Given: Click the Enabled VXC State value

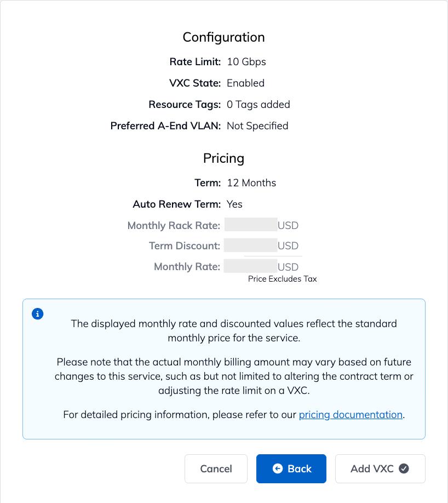Looking at the screenshot, I should (x=245, y=83).
